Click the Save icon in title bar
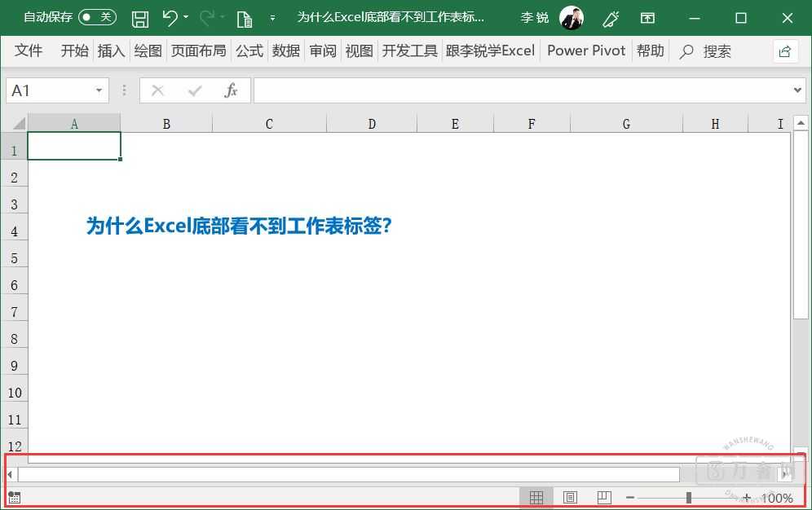812x510 pixels. [140, 18]
